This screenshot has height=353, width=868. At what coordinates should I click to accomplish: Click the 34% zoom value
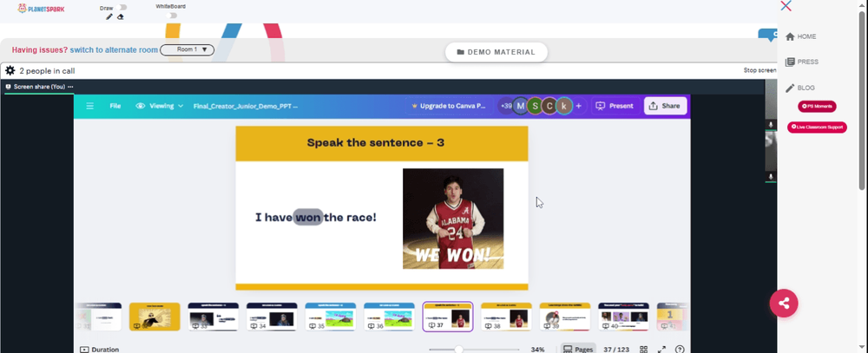537,350
